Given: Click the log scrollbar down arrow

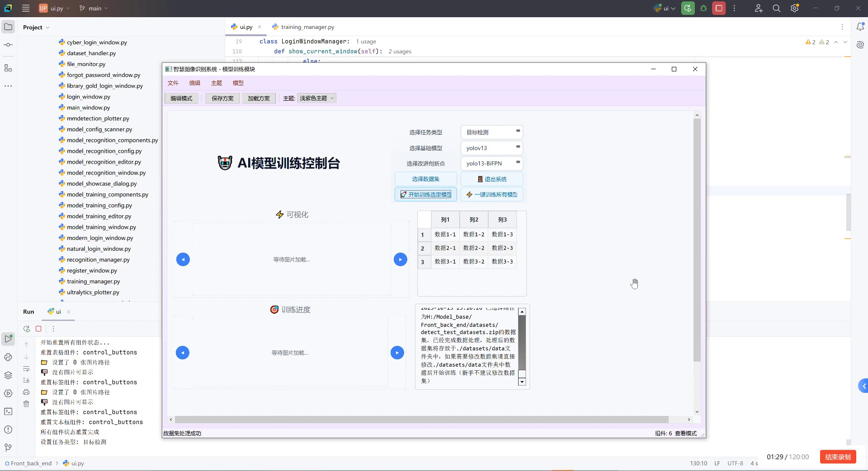Looking at the screenshot, I should [522, 382].
